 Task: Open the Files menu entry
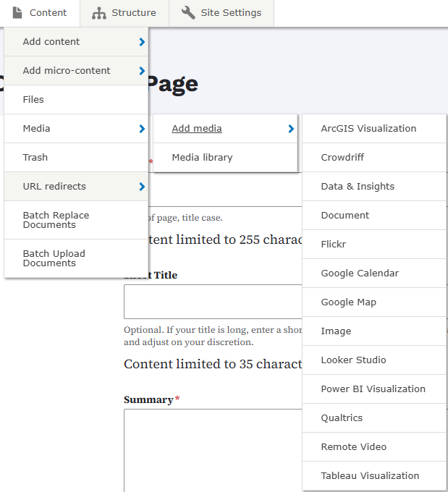[x=33, y=100]
